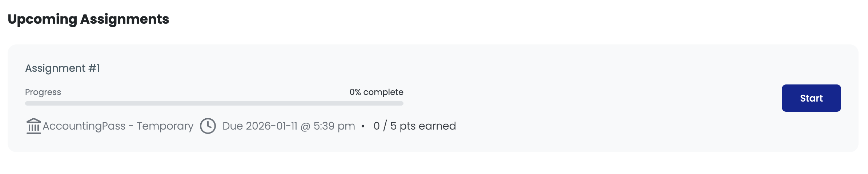This screenshot has height=174, width=868.
Task: Click the @ symbol in the due date
Action: (x=305, y=126)
